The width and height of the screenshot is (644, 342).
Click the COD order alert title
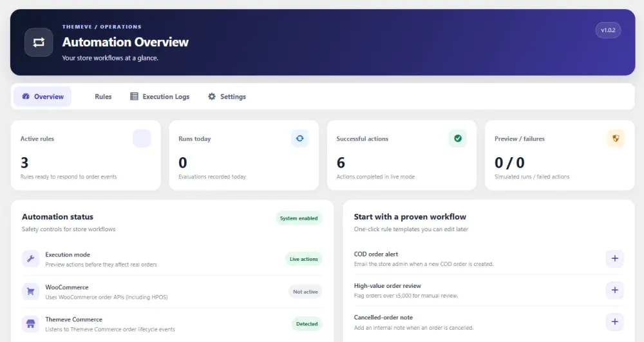(376, 254)
